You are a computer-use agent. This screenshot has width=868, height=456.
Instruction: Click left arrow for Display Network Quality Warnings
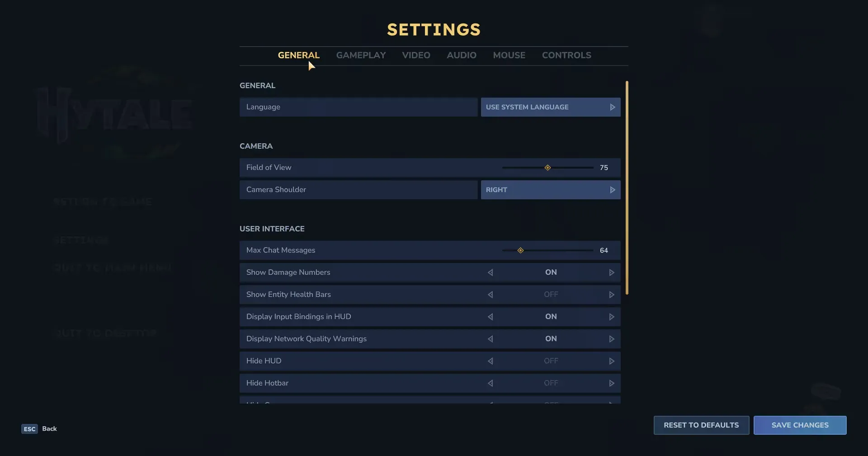(x=490, y=339)
